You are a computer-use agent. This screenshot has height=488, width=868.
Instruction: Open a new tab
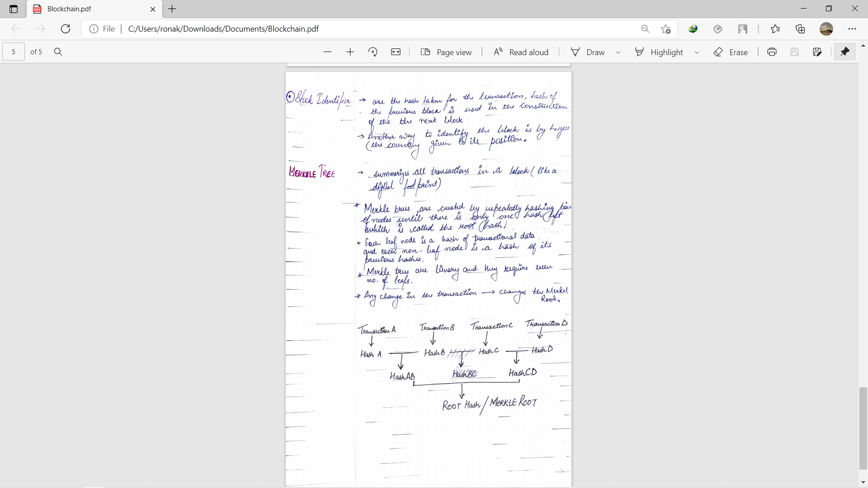pos(172,9)
